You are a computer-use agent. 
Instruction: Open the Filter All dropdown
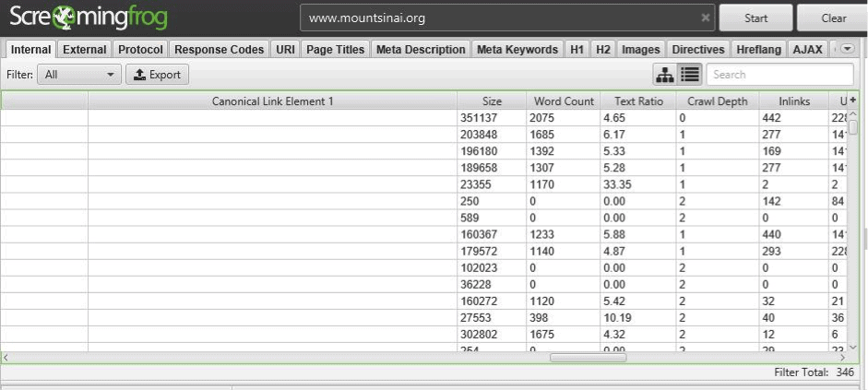pyautogui.click(x=79, y=75)
